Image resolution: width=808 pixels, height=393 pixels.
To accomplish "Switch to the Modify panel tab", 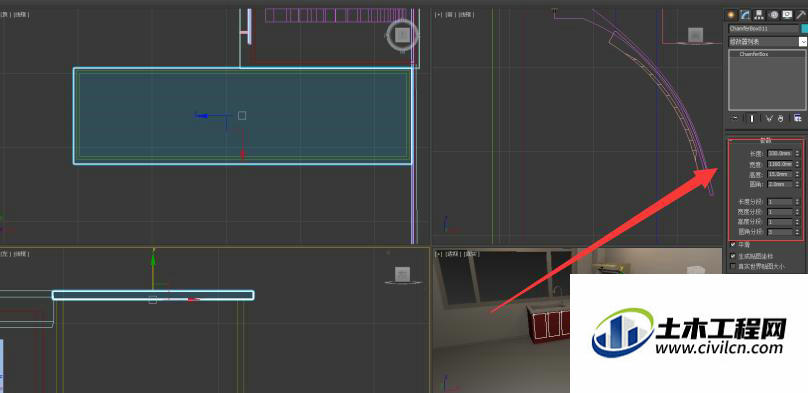I will pos(745,15).
